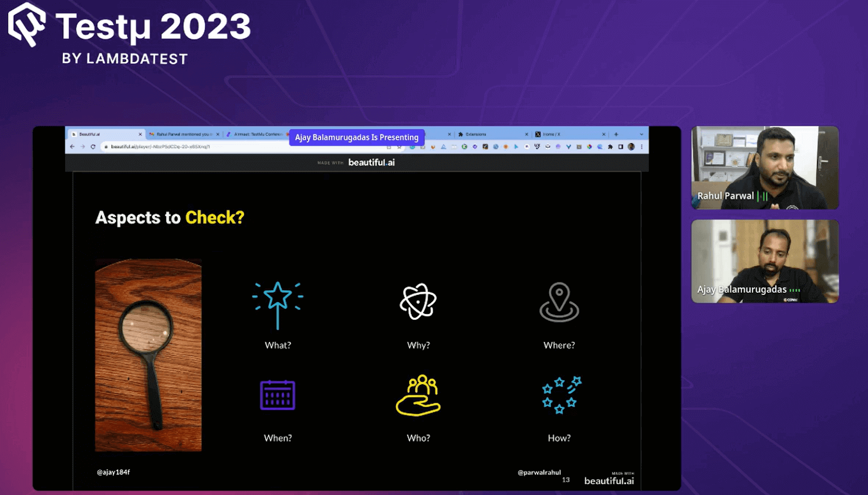Image resolution: width=868 pixels, height=495 pixels.
Task: Close the Extensions tab
Action: pos(526,134)
